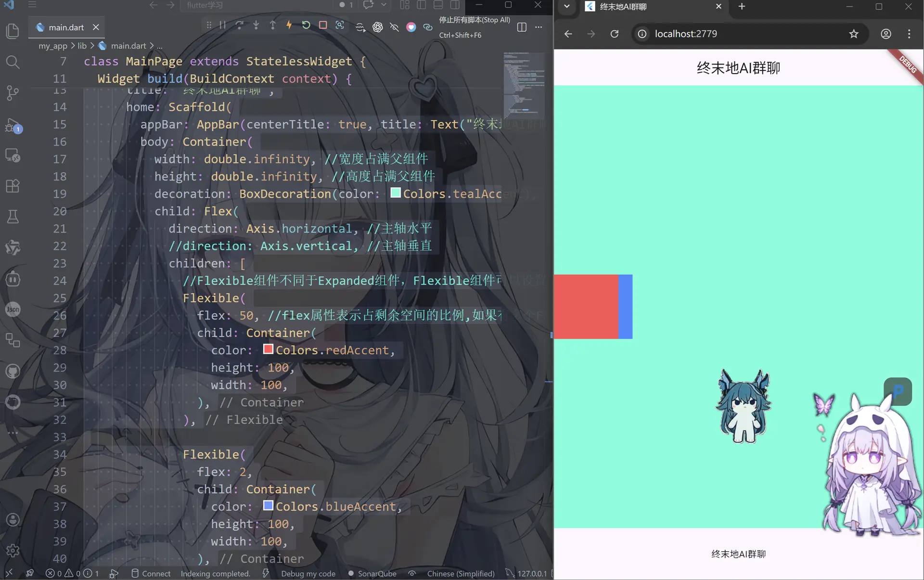Pause the debug session
Screen dimensions: 924x580
pyautogui.click(x=223, y=25)
